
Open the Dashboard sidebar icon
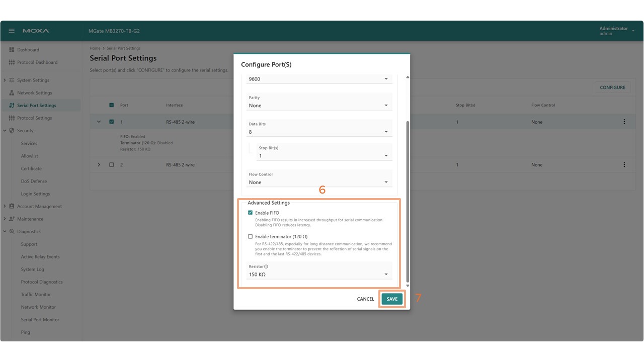point(12,50)
